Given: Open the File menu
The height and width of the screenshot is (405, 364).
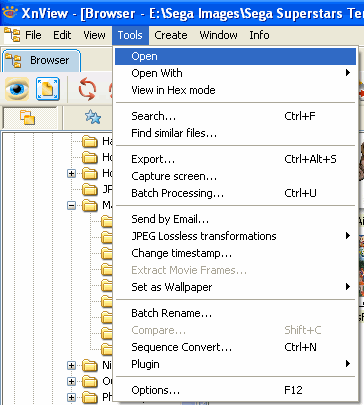Looking at the screenshot, I should point(33,35).
